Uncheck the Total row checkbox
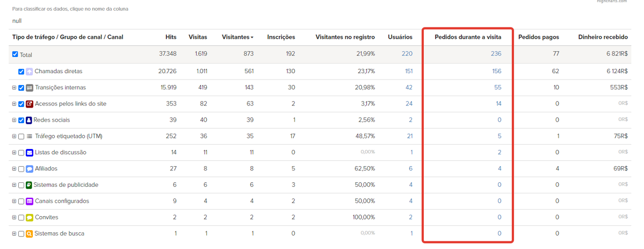The width and height of the screenshot is (644, 249). (x=15, y=55)
